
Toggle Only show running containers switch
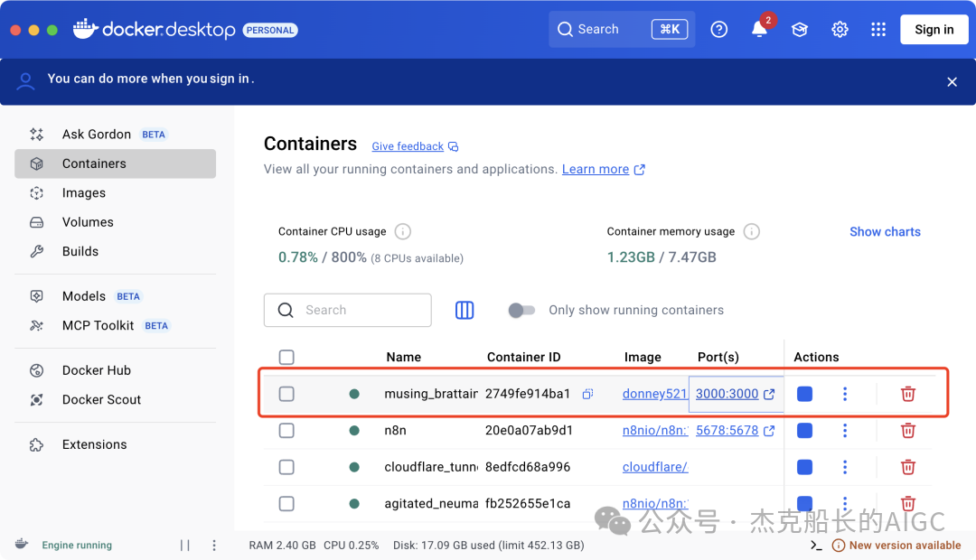click(521, 310)
